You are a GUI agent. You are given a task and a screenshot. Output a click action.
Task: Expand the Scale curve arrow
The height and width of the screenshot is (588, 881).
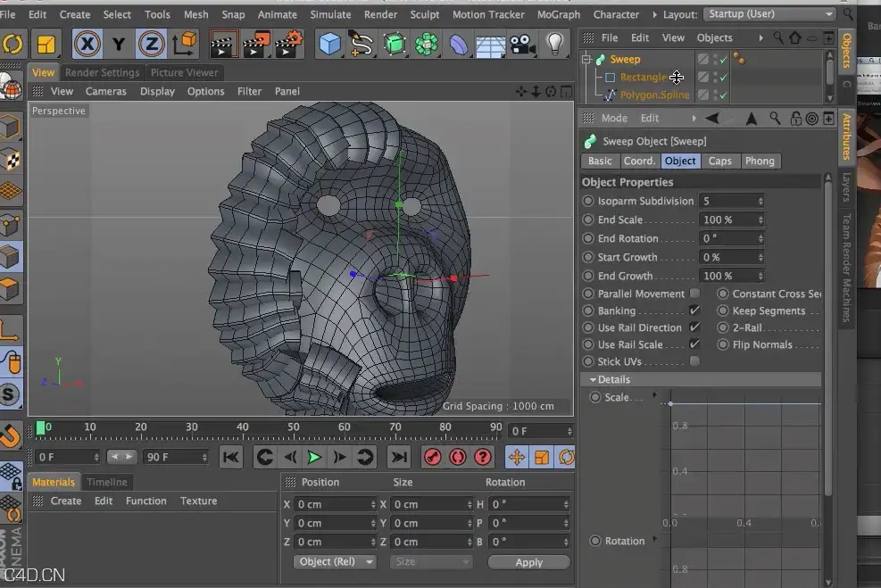tap(654, 394)
